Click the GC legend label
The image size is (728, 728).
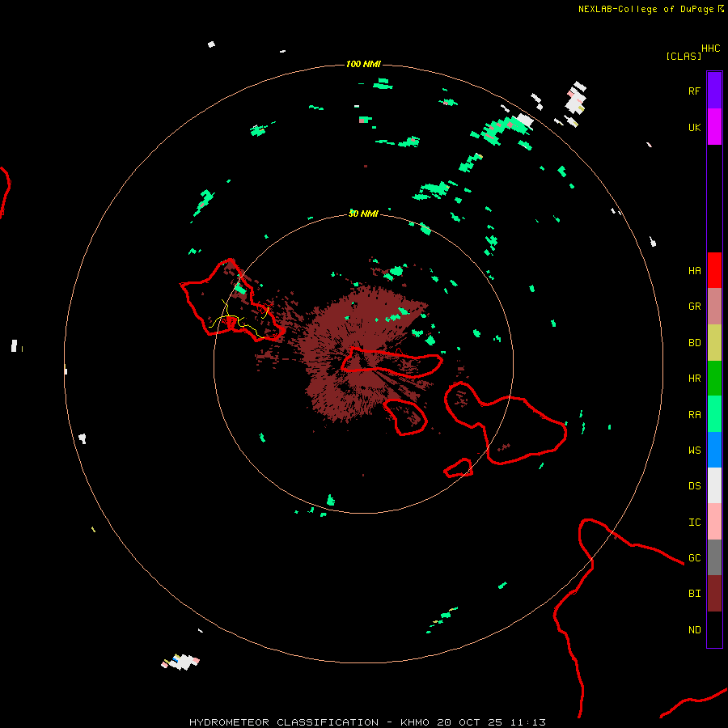694,558
